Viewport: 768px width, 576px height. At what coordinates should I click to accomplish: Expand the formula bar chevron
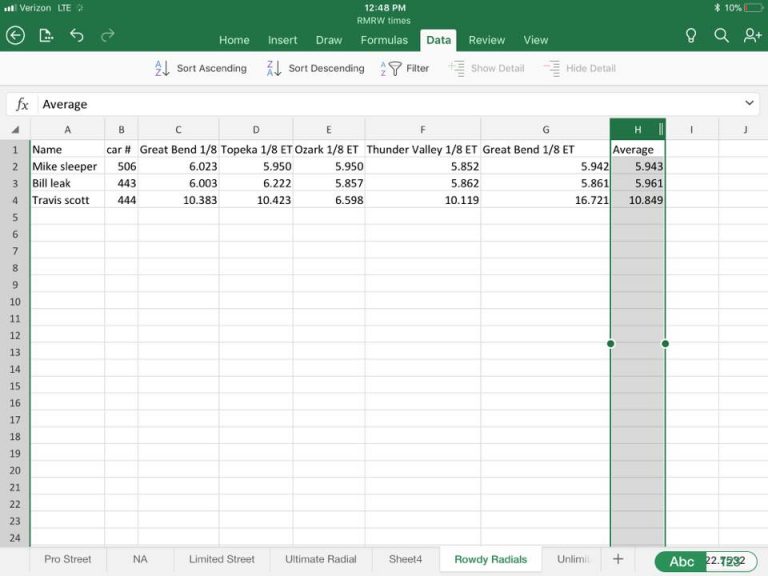pos(750,104)
